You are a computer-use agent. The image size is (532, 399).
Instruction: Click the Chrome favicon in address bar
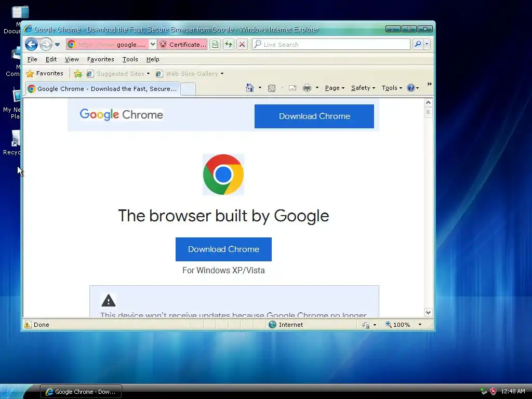click(71, 44)
